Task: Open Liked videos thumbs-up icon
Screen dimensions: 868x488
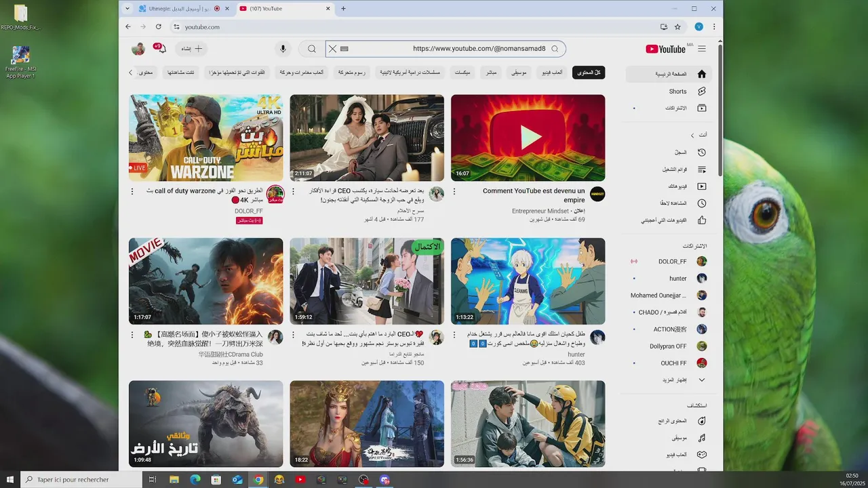Action: [x=702, y=220]
